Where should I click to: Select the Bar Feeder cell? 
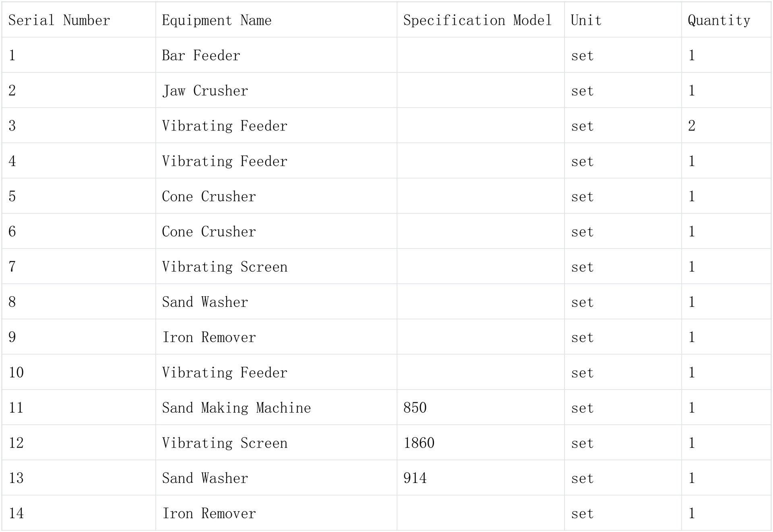276,55
